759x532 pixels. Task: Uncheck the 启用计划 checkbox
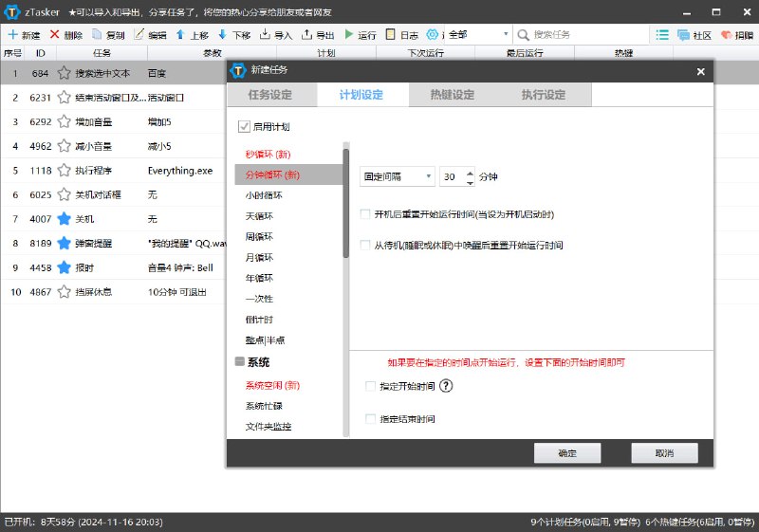(x=244, y=127)
